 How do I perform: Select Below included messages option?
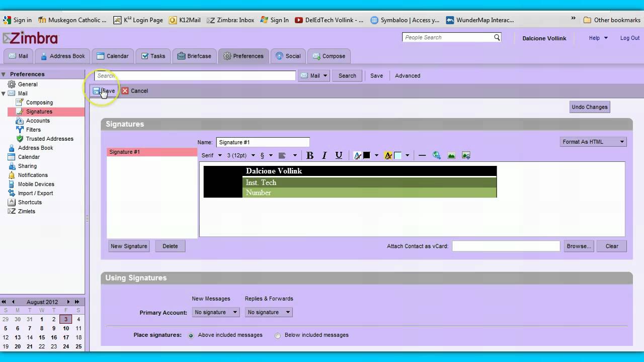(278, 335)
